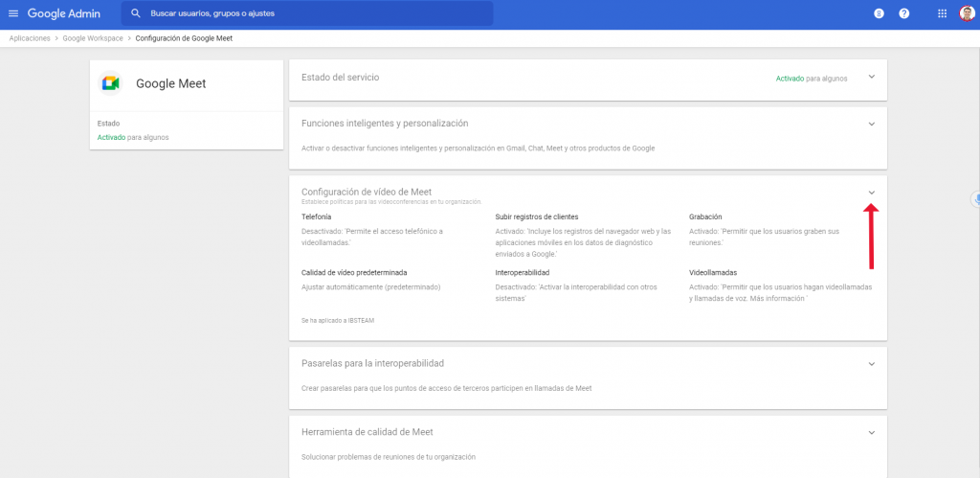Select the Grabación setting label
This screenshot has width=980, height=478.
click(x=705, y=216)
